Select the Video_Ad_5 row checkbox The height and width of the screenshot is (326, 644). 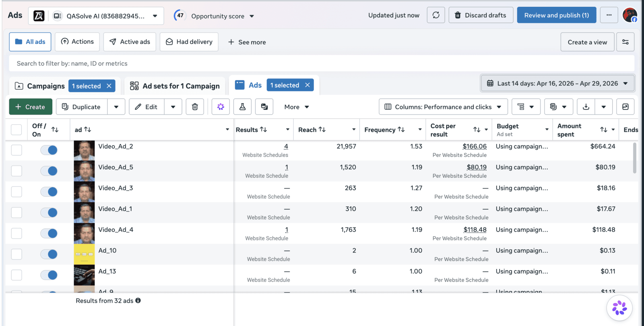[x=17, y=171]
